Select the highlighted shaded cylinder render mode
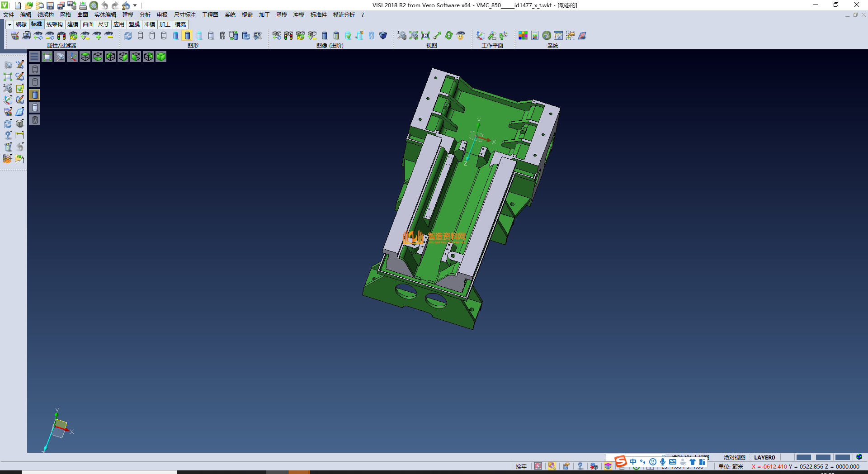 point(187,35)
